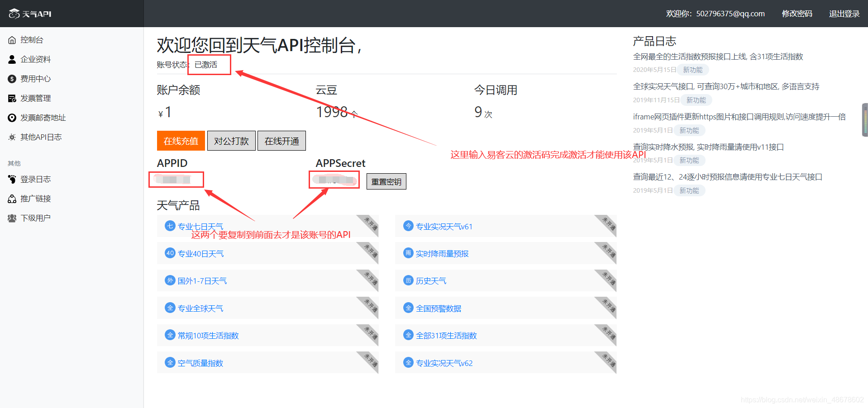Click the 今 icon for 专业实况天气v61
868x408 pixels.
click(x=409, y=226)
